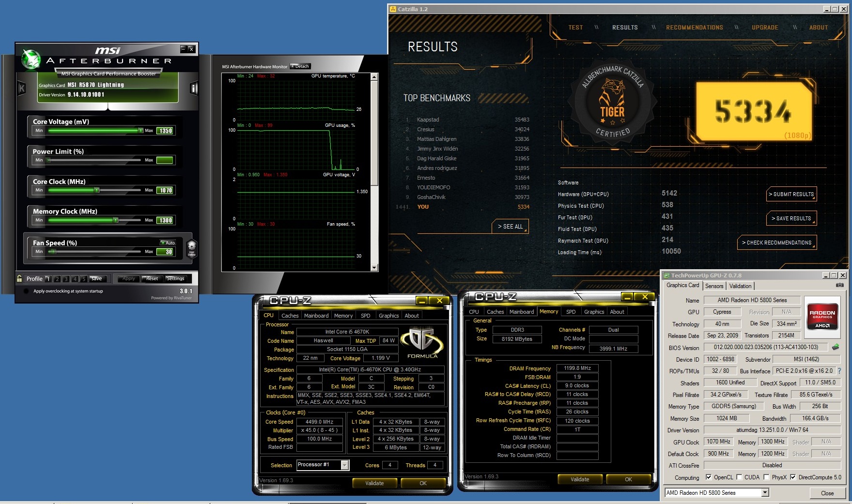Viewport: 852px width, 504px height.
Task: Click the Power Limit value field
Action: pyautogui.click(x=165, y=160)
